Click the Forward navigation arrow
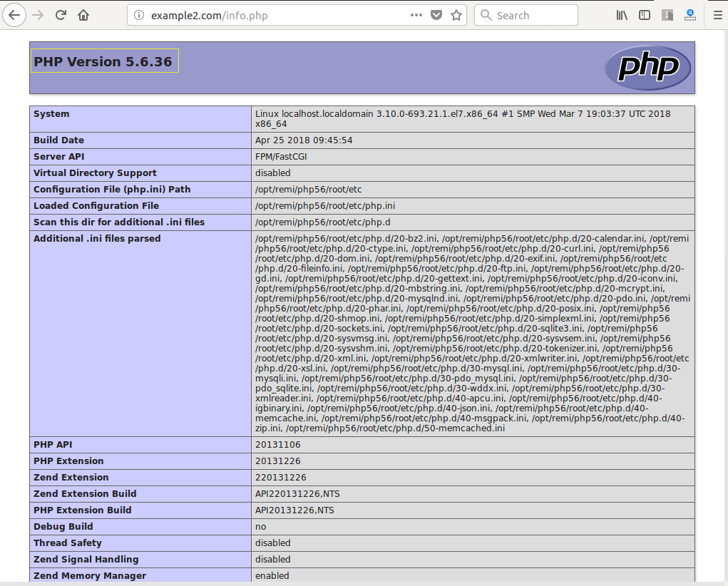728x586 pixels. click(x=38, y=15)
